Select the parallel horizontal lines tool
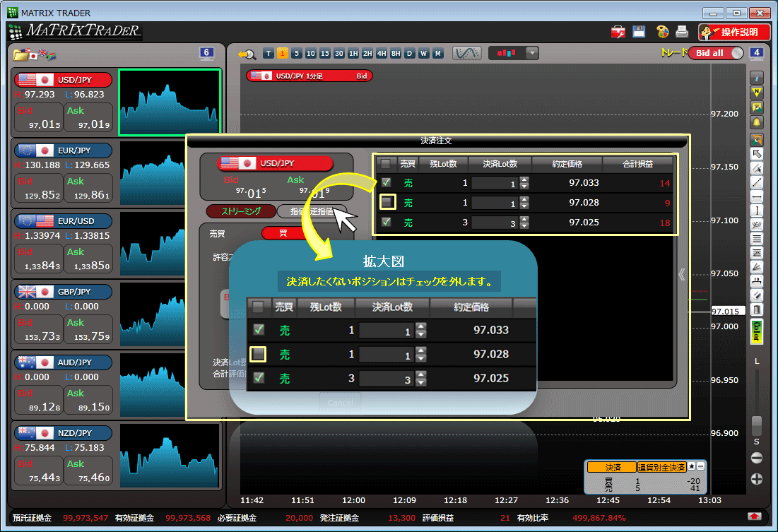The width and height of the screenshot is (778, 532). [757, 240]
